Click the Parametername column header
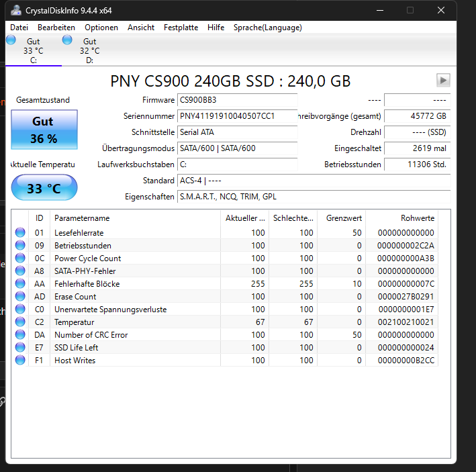476x472 pixels. click(x=135, y=218)
